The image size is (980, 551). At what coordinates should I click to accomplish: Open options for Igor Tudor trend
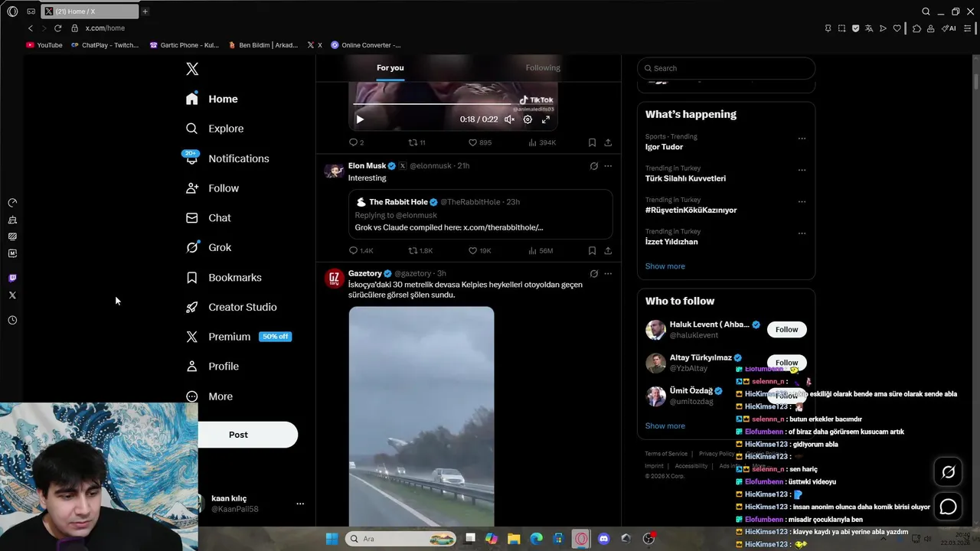[x=802, y=139]
